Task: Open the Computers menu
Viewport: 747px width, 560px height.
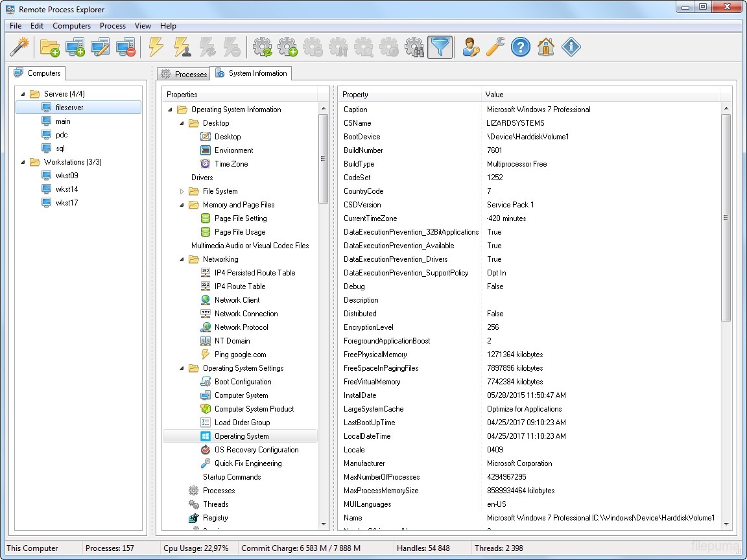Action: click(x=71, y=26)
